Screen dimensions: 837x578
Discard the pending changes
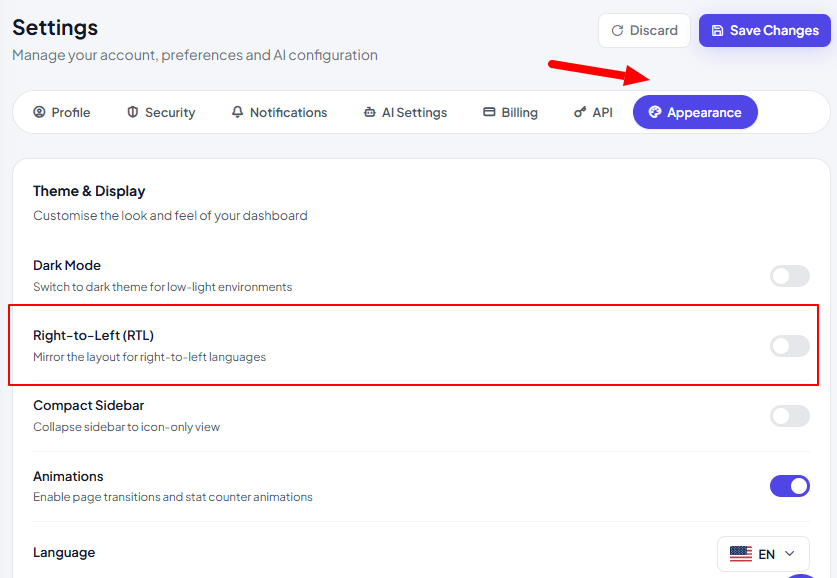(x=644, y=30)
